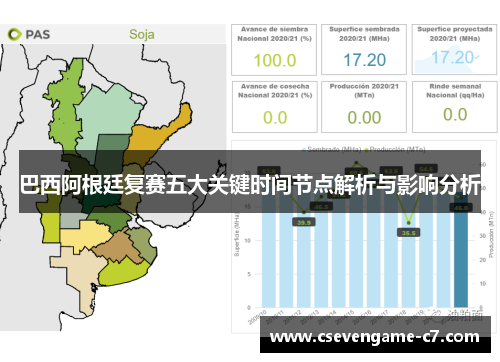This screenshot has height=362, width=500.
Task: Select the yellow-green southeastern coastal region
Action: pos(122,273)
